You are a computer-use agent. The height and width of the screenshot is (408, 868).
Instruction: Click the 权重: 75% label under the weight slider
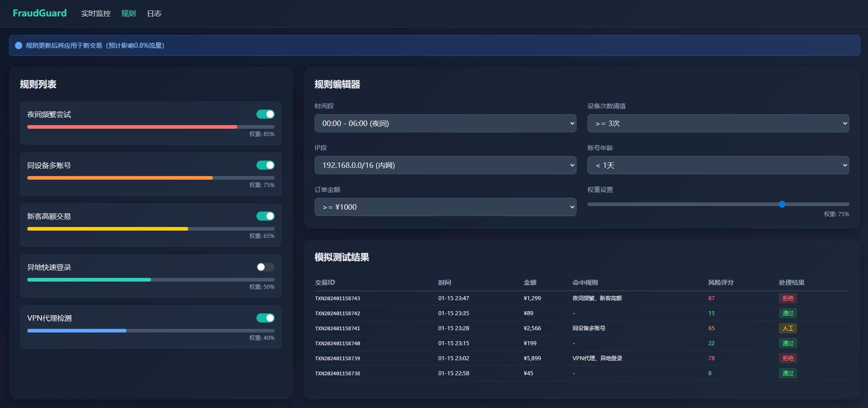tap(837, 214)
